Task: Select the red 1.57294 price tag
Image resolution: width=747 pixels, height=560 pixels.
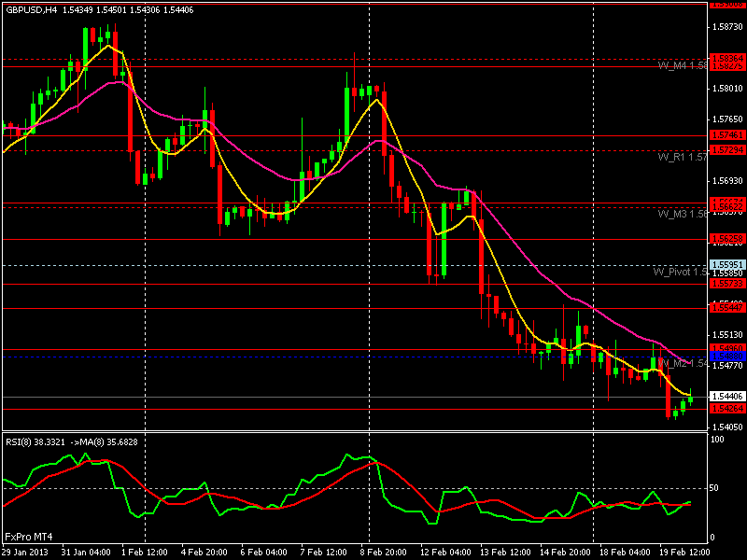Action: [727, 150]
